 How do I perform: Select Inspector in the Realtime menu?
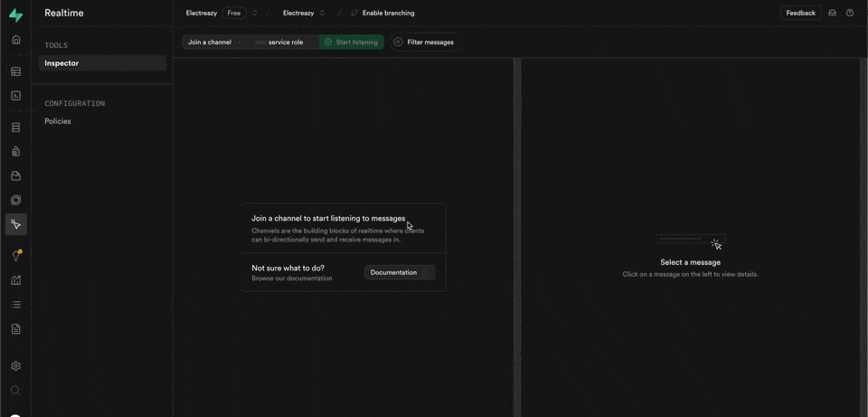102,63
